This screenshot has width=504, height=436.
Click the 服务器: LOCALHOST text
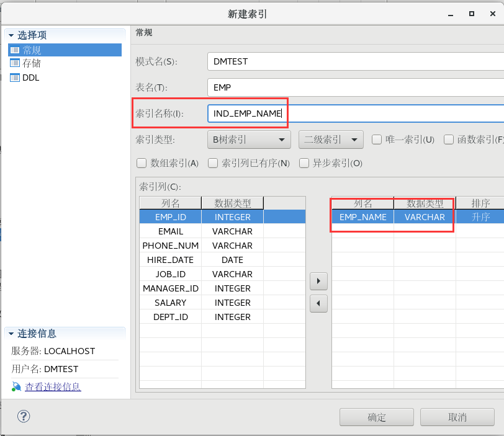pos(53,351)
